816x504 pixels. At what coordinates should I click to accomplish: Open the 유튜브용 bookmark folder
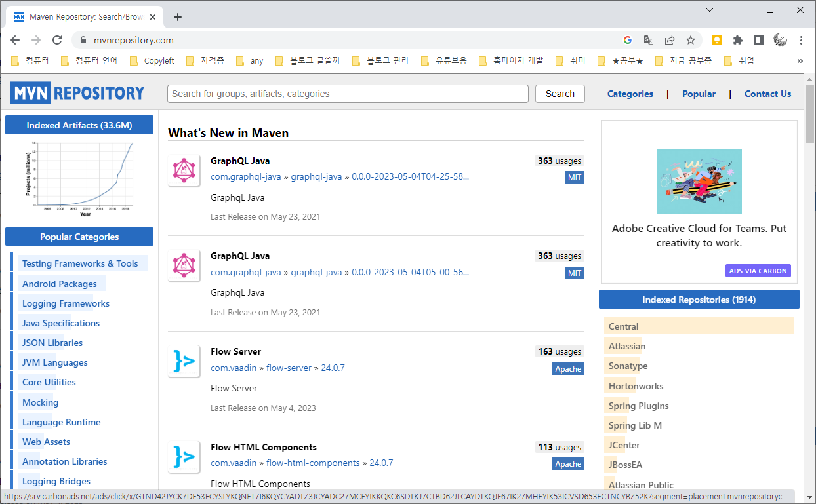click(x=443, y=60)
